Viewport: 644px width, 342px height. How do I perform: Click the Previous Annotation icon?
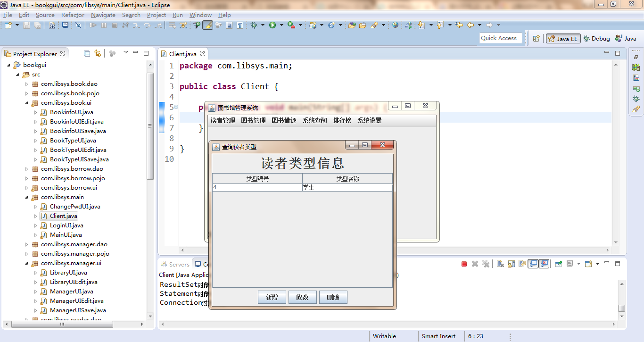pyautogui.click(x=439, y=25)
